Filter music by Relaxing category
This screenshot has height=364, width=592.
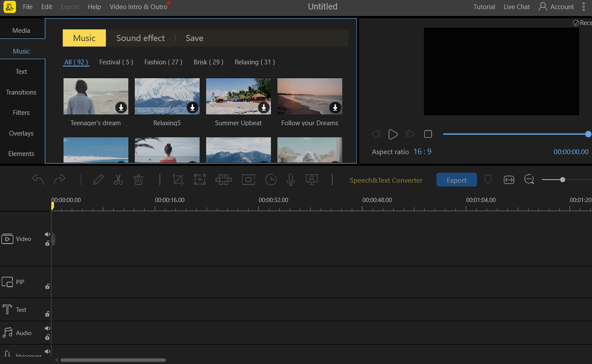pyautogui.click(x=255, y=62)
